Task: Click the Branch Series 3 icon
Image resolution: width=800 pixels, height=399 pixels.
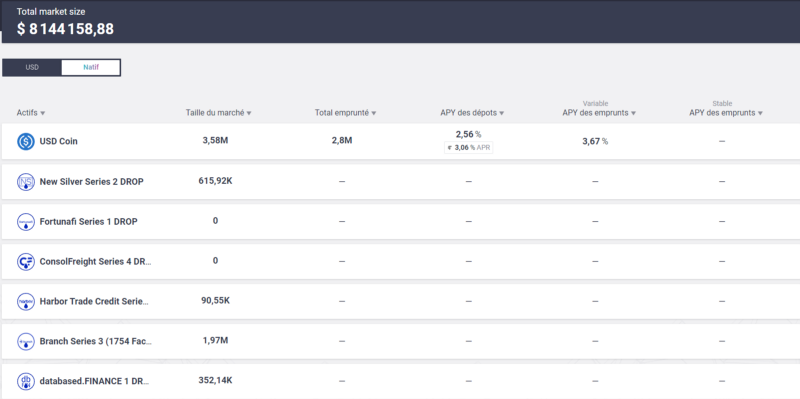Action: 26,341
